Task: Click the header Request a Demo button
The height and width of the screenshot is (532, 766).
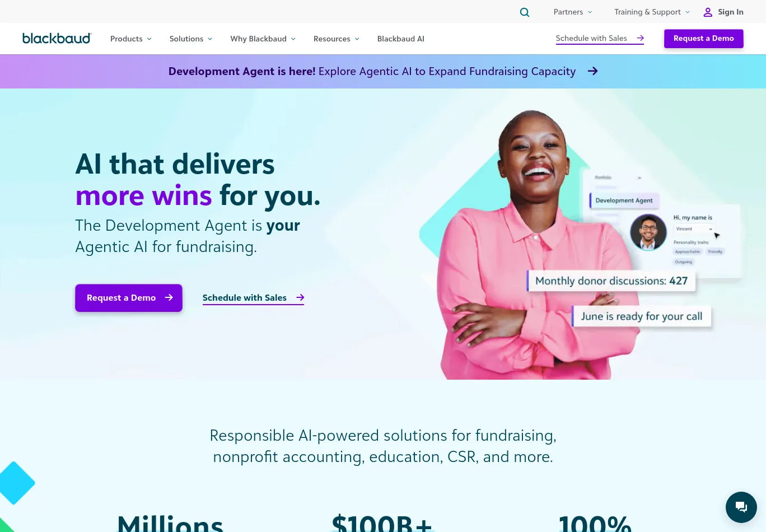Action: coord(703,38)
